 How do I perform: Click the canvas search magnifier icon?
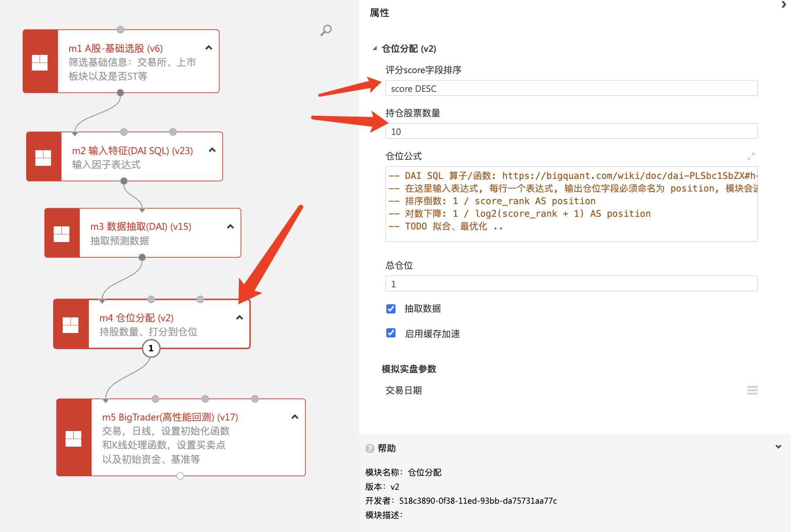326,30
